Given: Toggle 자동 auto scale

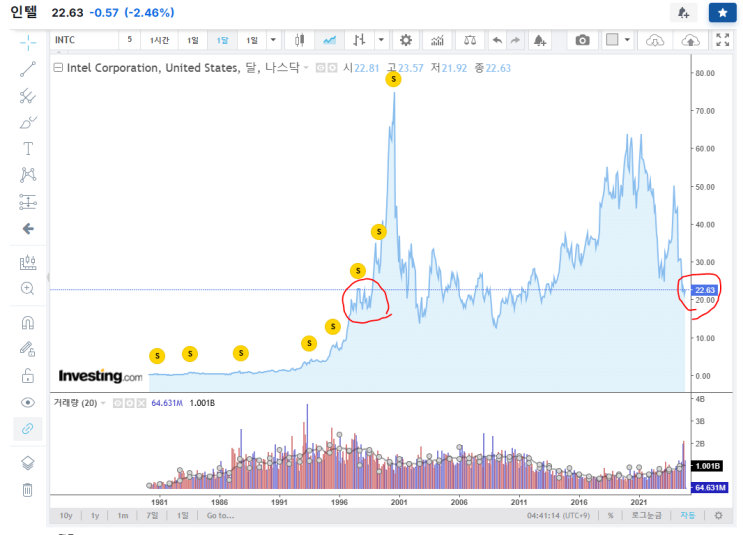Looking at the screenshot, I should (x=688, y=515).
